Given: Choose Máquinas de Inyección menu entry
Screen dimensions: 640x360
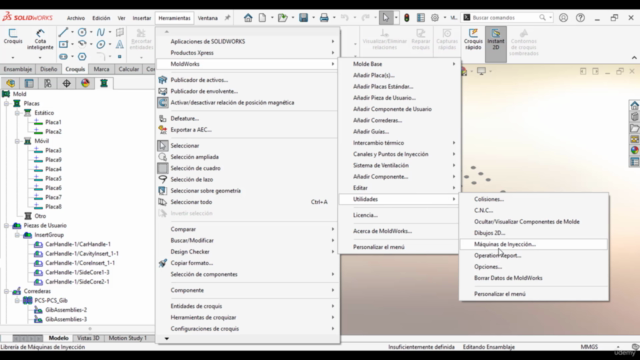Looking at the screenshot, I should point(533,244).
